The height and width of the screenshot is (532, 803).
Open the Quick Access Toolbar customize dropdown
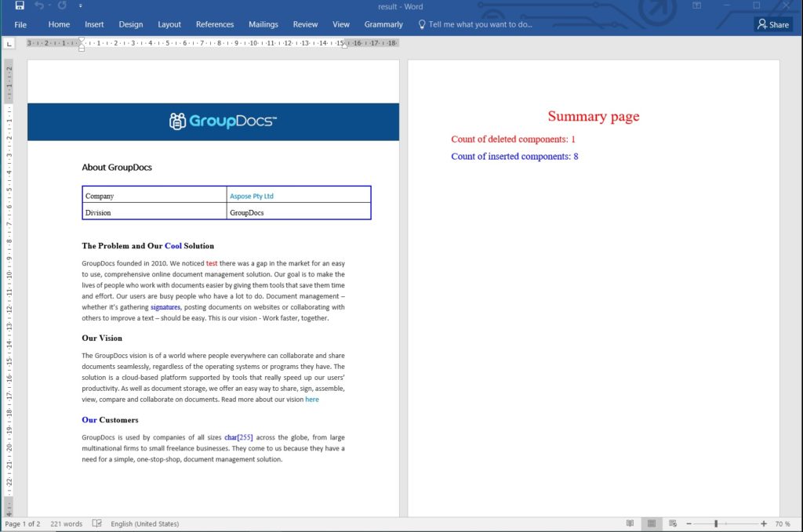pyautogui.click(x=79, y=6)
